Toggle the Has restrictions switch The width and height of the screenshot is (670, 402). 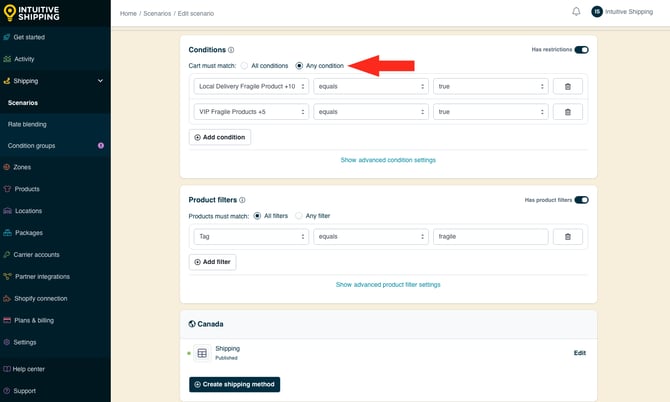coord(581,50)
